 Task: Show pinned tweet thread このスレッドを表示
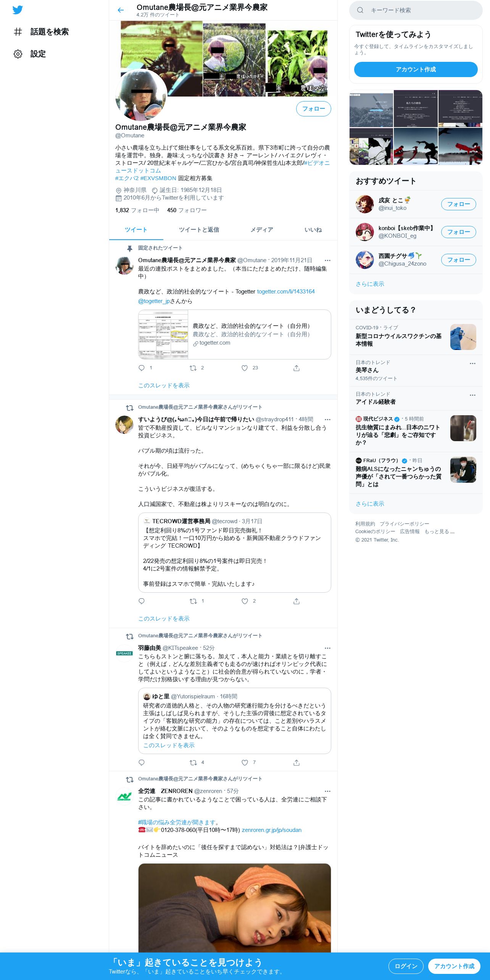click(x=164, y=385)
